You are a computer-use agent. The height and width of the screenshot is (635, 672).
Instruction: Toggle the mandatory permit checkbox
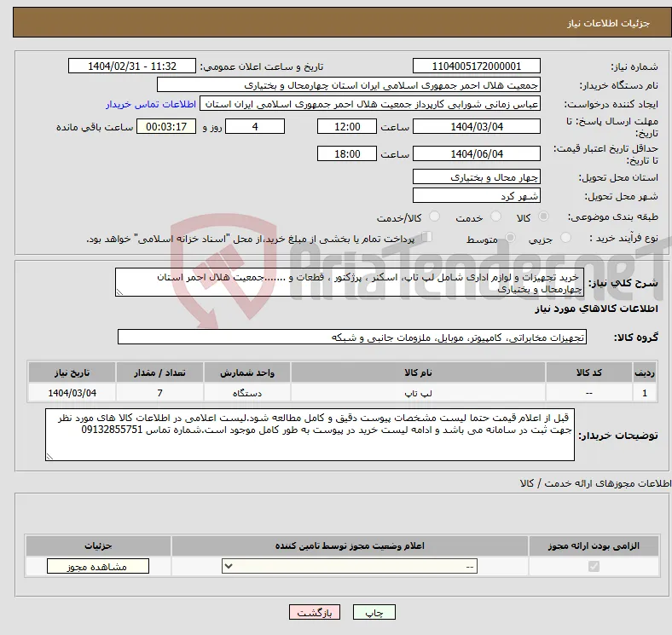coord(594,567)
